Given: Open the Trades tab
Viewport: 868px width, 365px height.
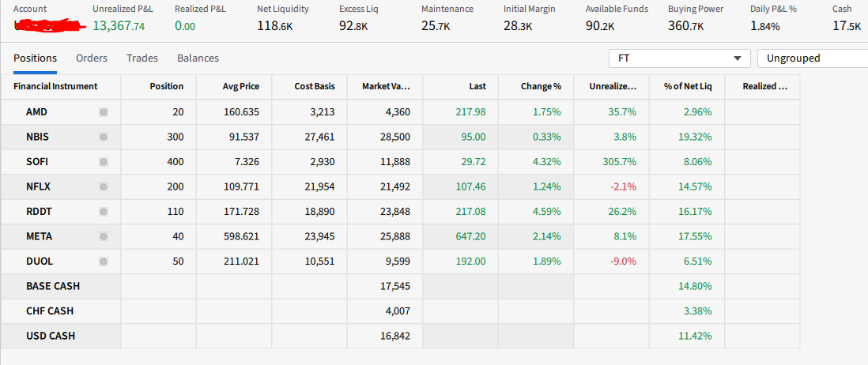Looking at the screenshot, I should (142, 58).
